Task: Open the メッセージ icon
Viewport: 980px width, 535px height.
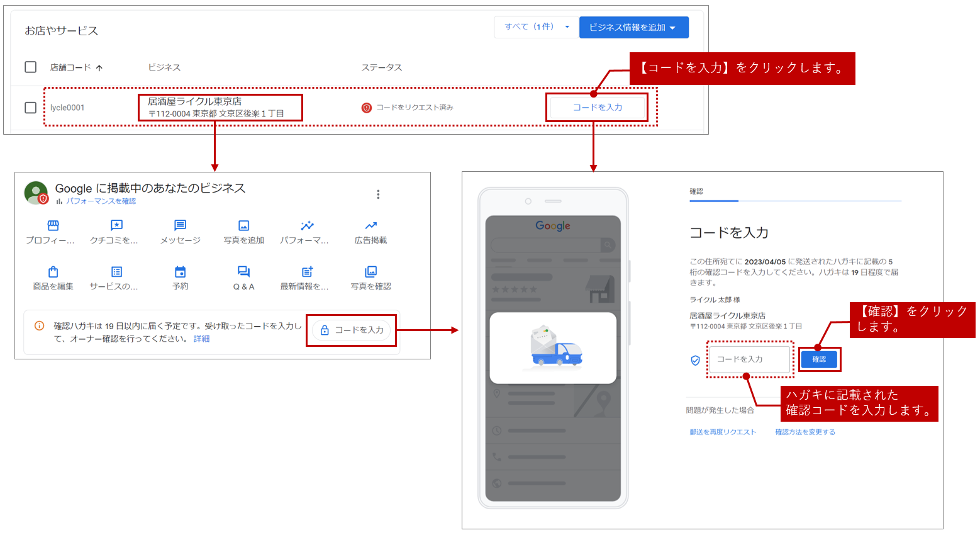Action: (x=180, y=225)
